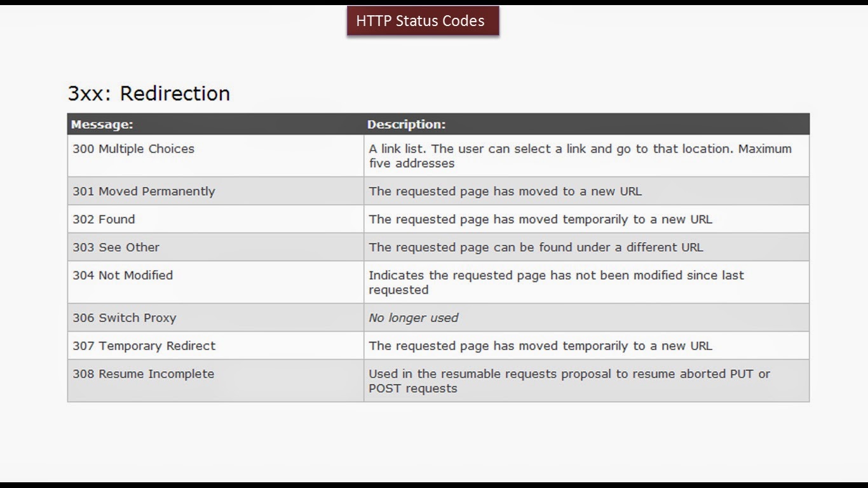Select the 'No longer used' italic text
This screenshot has height=488, width=868.
[413, 318]
